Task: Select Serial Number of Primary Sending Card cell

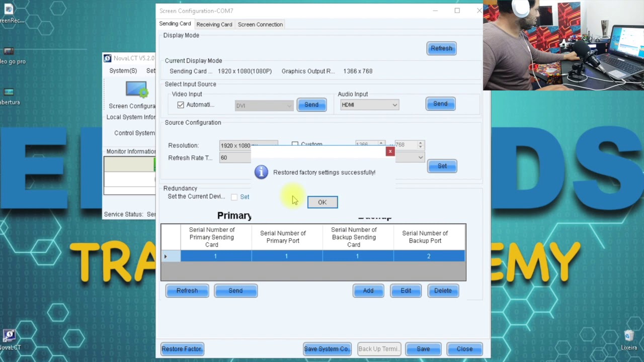Action: pos(215,256)
